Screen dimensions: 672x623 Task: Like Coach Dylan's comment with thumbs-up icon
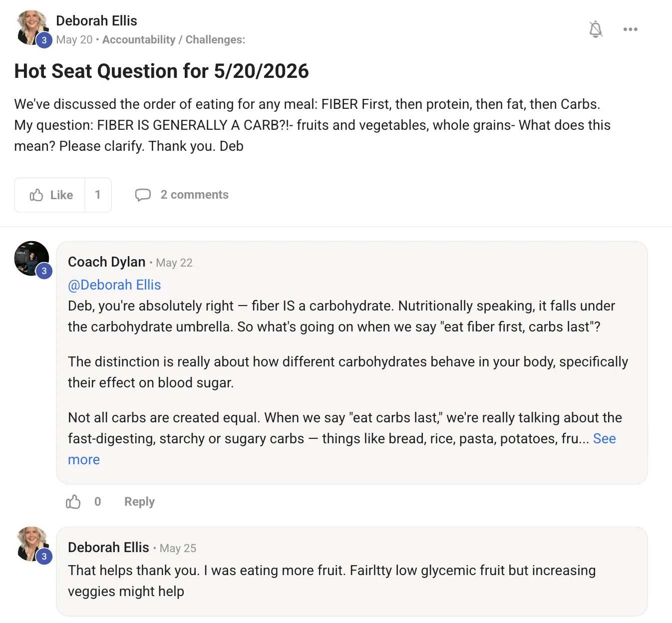pyautogui.click(x=73, y=502)
